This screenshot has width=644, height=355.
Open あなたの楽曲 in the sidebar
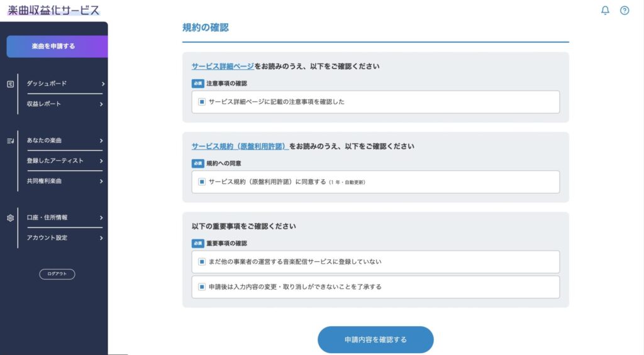tap(44, 140)
